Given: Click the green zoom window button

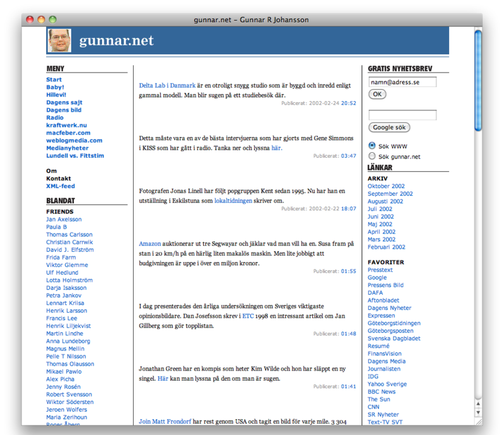Looking at the screenshot, I should click(x=53, y=20).
